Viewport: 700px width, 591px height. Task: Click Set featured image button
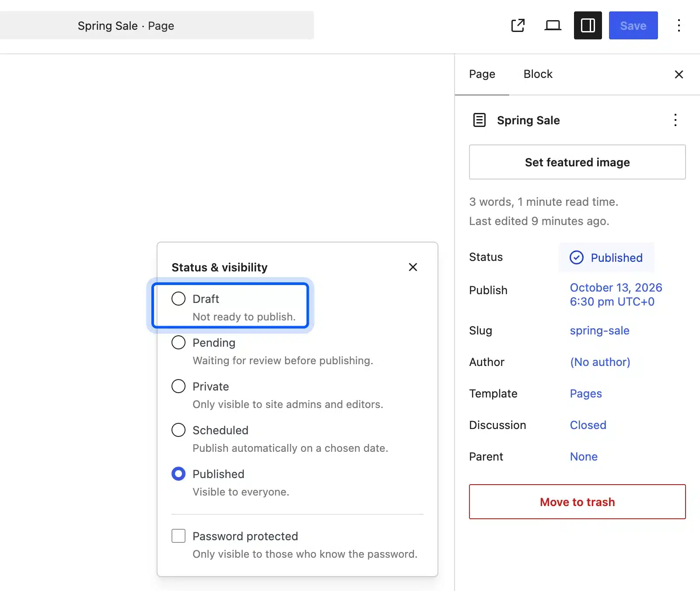click(x=577, y=162)
